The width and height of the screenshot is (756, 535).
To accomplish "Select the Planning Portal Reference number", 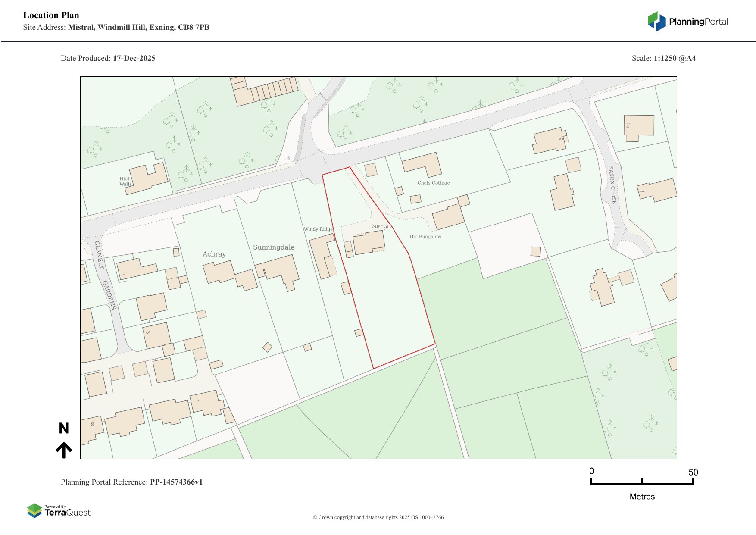I will click(x=176, y=482).
